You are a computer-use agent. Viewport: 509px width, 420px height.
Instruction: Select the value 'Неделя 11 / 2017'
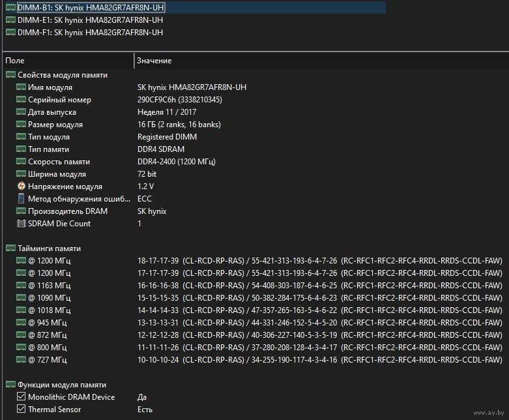pos(167,112)
